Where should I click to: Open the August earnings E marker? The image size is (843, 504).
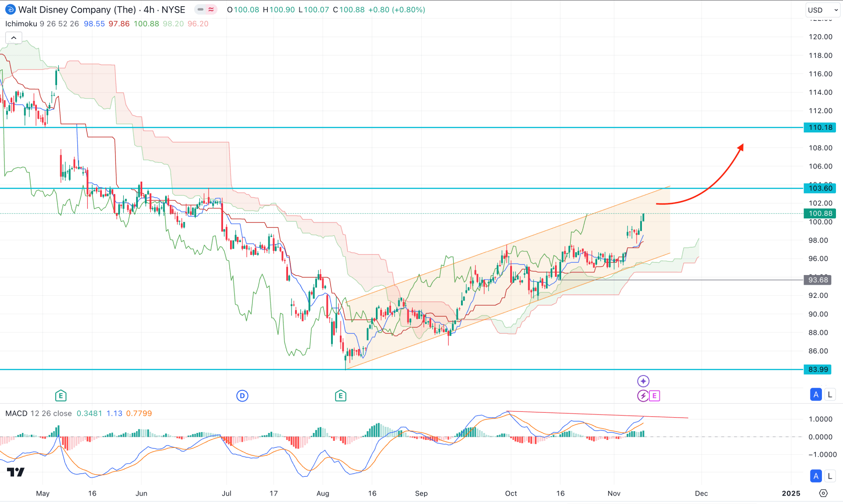coord(341,396)
